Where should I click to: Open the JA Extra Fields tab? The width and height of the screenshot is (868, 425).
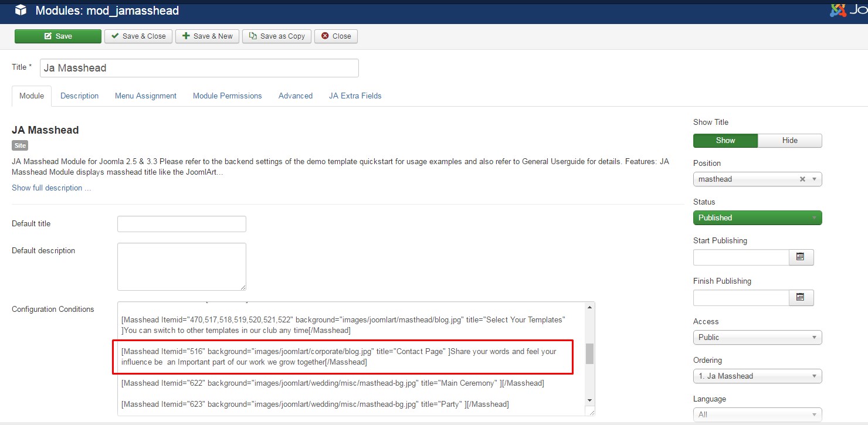(355, 96)
